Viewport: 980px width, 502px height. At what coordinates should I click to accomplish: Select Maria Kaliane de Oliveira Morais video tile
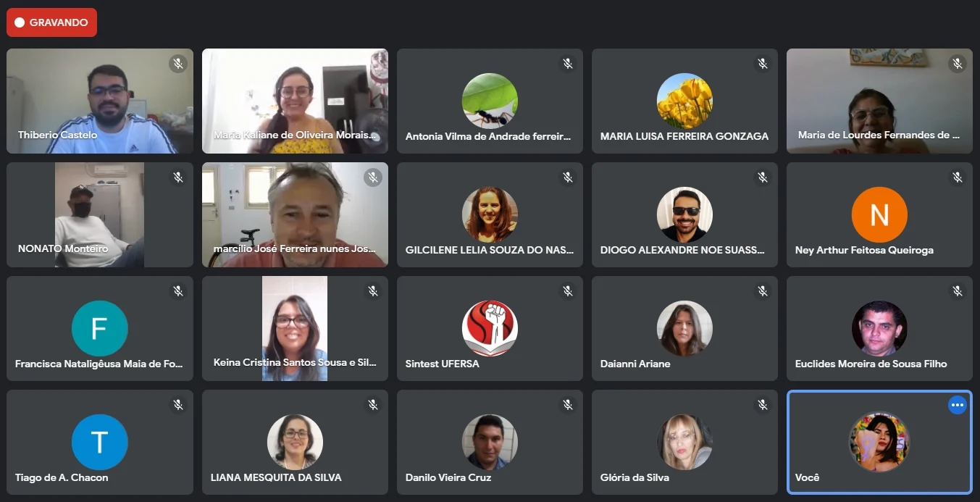(295, 101)
